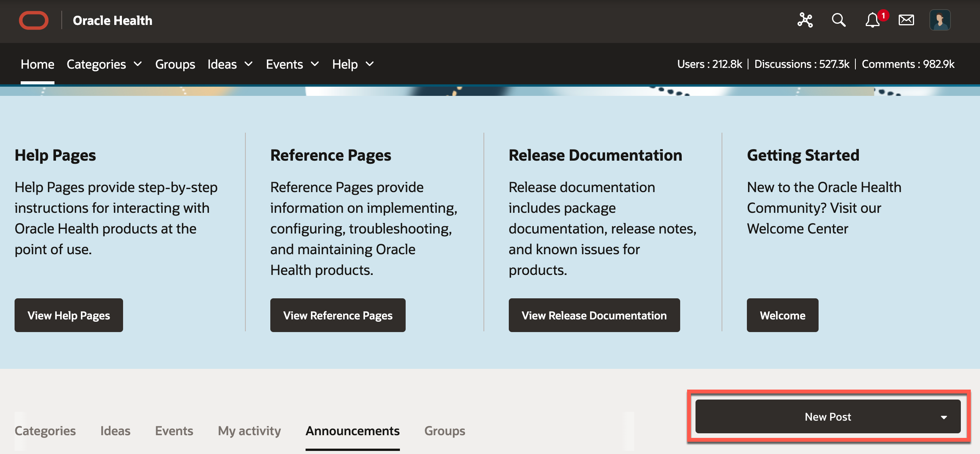980x454 pixels.
Task: Switch to the Categories tab
Action: point(45,431)
